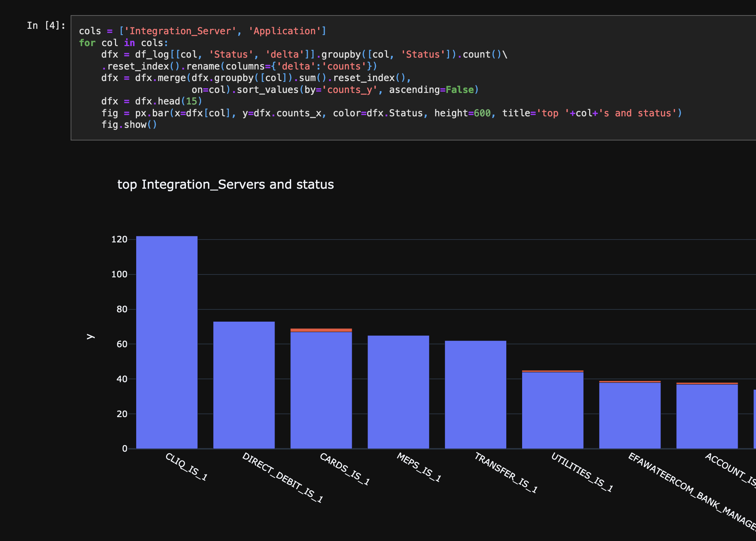This screenshot has width=756, height=541.
Task: Click the In [4] cell prompt
Action: (46, 26)
